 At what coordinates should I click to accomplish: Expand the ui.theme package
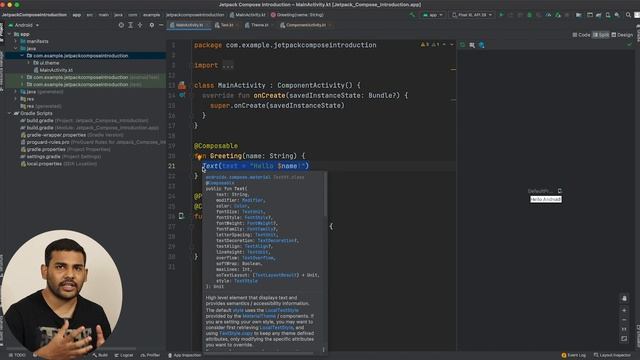pyautogui.click(x=29, y=63)
